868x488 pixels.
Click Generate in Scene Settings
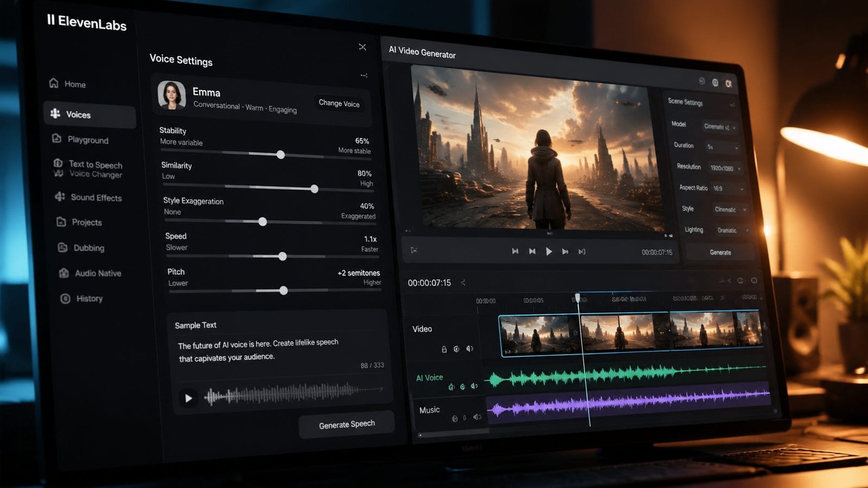point(720,252)
